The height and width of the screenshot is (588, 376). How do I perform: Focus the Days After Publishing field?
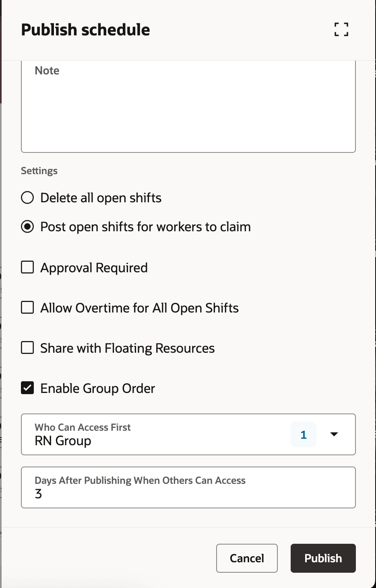click(x=188, y=493)
